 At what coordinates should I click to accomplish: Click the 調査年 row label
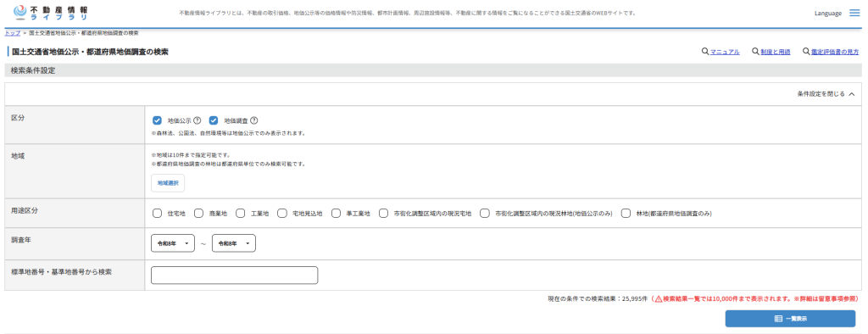click(x=21, y=240)
